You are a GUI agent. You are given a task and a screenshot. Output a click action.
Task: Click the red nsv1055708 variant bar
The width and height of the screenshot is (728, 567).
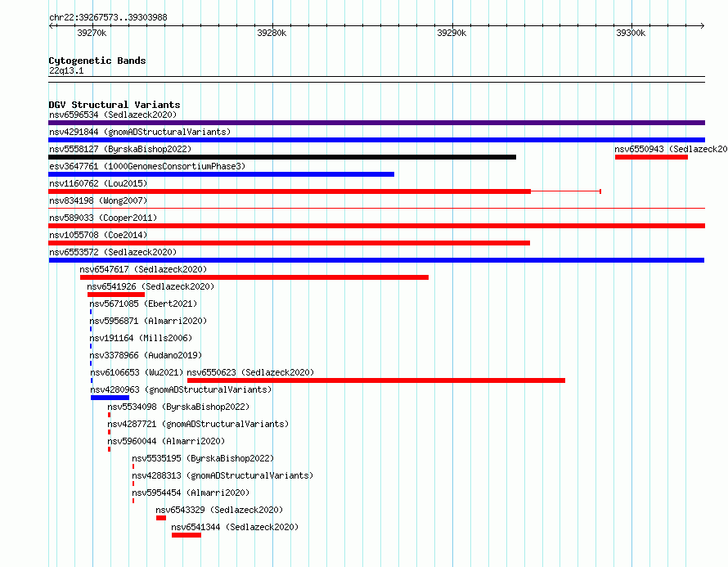click(289, 243)
